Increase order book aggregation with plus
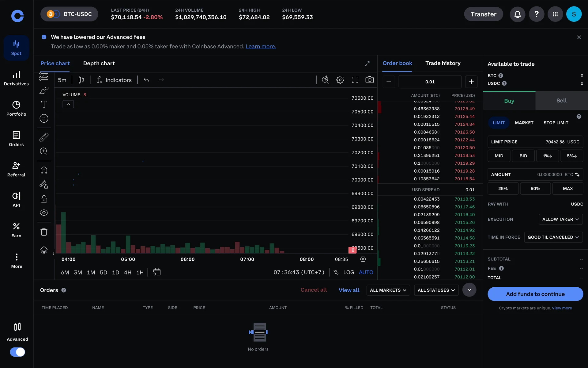The height and width of the screenshot is (368, 588). (x=471, y=82)
